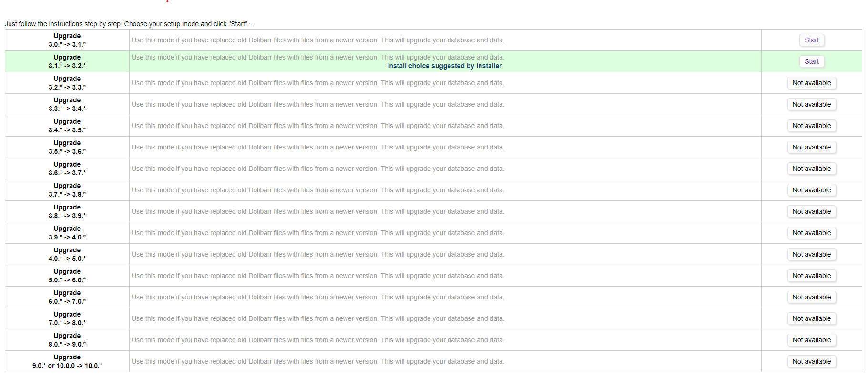Click the description text in the 9.0.* -> 10.0.* row
This screenshot has width=868, height=378.
tap(318, 361)
